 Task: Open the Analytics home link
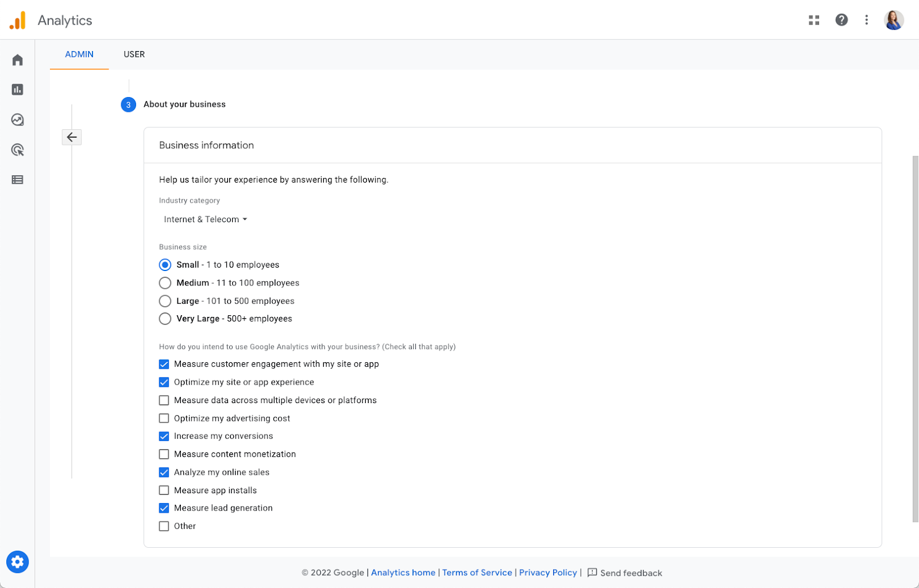pos(403,572)
